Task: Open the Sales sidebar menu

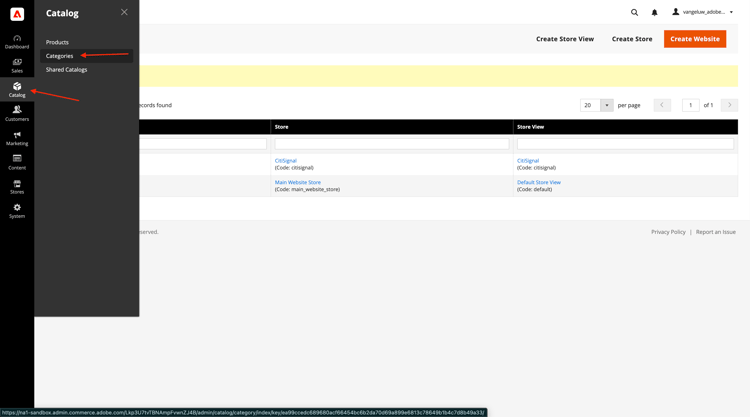Action: [17, 66]
